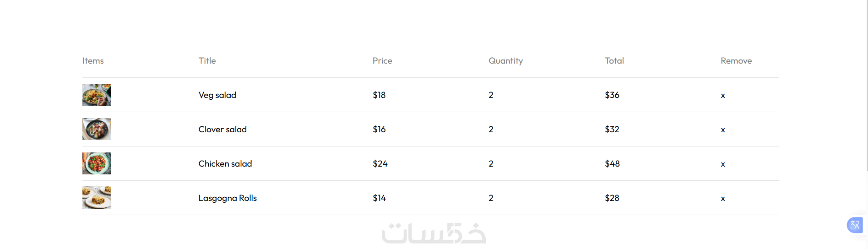Click the Clover salad thumbnail image
The width and height of the screenshot is (868, 249).
click(x=97, y=129)
